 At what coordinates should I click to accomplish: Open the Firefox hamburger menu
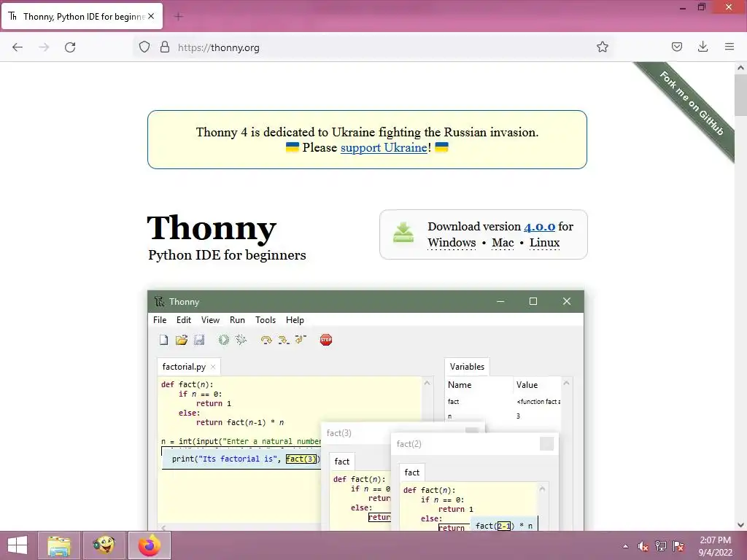pos(729,47)
